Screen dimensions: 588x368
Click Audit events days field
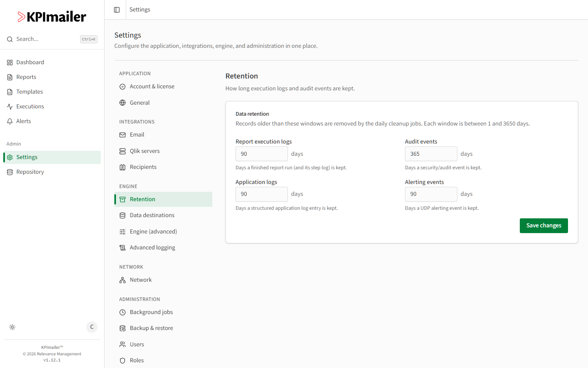click(x=431, y=154)
